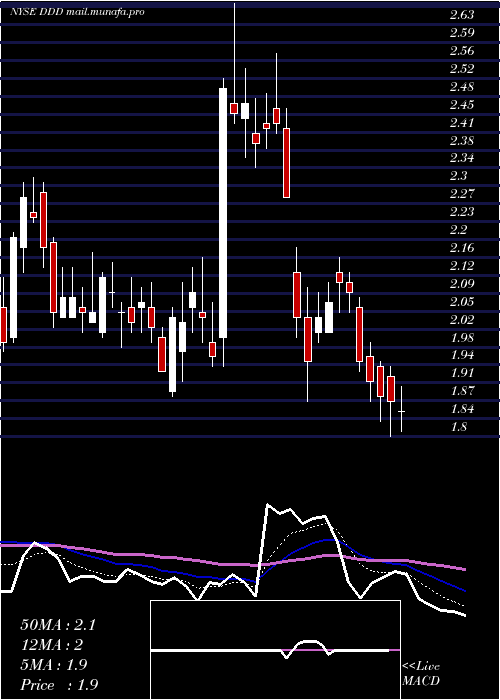
Task: Select the 2.41 price axis label
Action: [462, 123]
